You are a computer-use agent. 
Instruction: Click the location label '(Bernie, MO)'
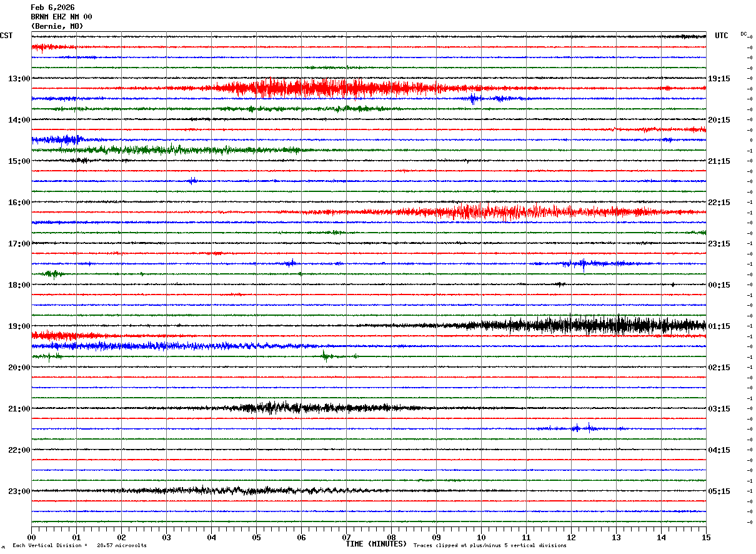[x=57, y=26]
